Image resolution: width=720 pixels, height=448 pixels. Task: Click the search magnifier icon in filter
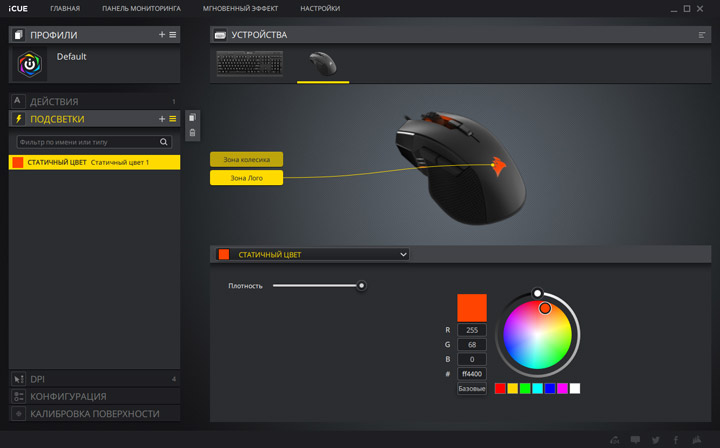(x=163, y=142)
